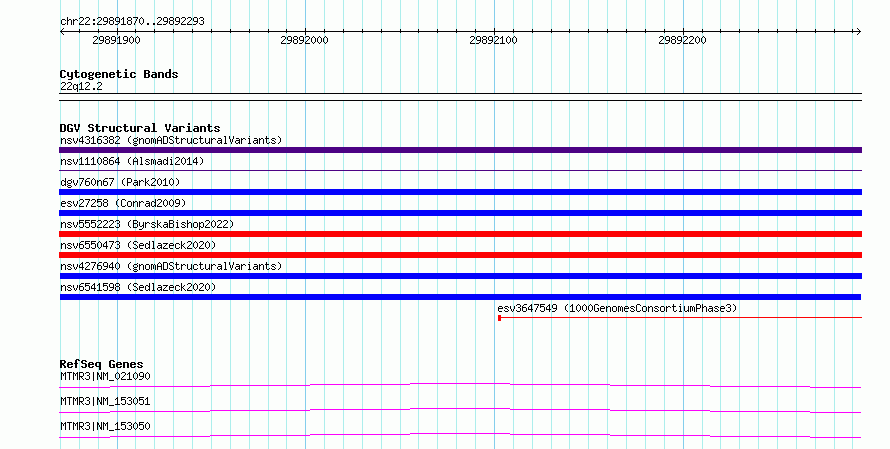Open the MTMR3|NM_153050 transcript label

(105, 426)
